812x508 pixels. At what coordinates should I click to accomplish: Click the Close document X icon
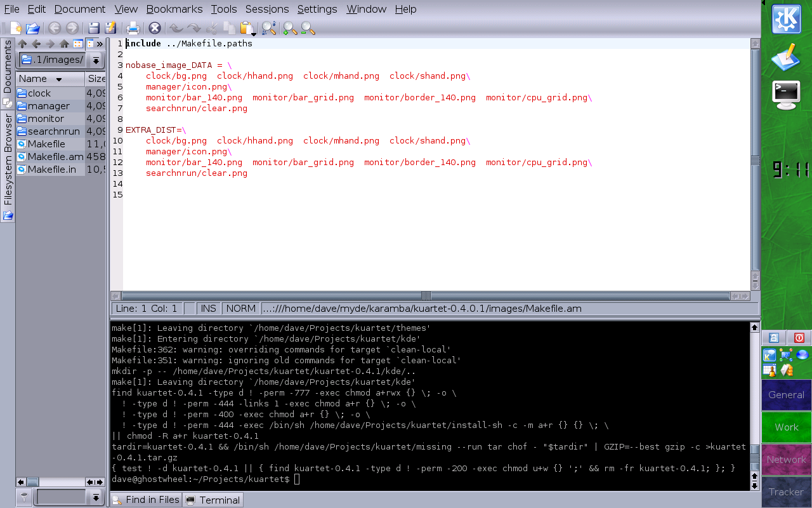click(154, 28)
